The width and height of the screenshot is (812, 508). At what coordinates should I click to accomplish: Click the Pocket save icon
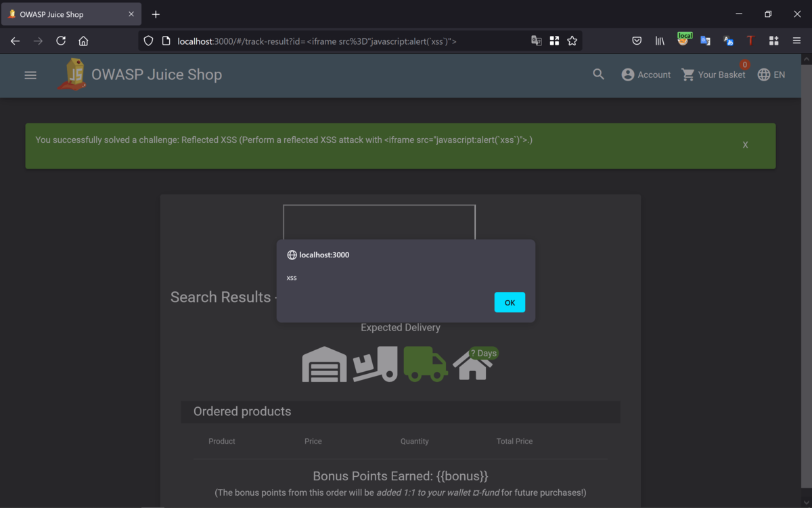pyautogui.click(x=637, y=41)
